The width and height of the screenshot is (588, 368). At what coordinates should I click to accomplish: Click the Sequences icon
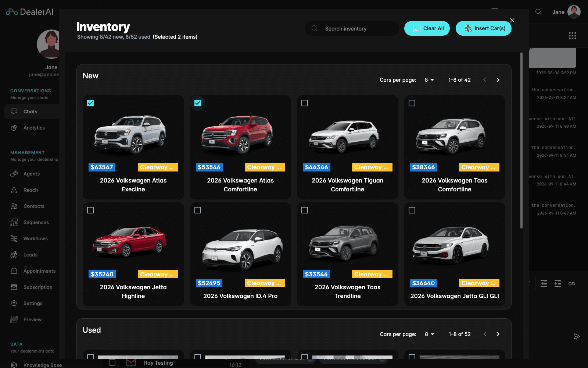14,222
